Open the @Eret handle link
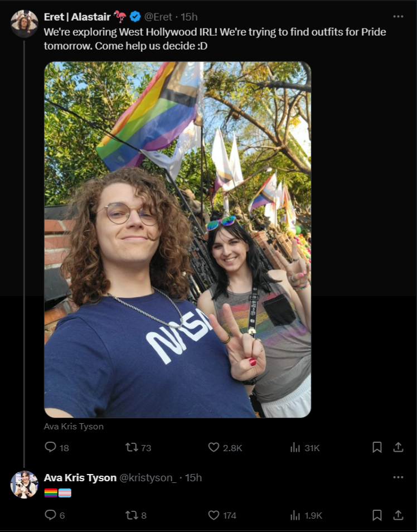 [158, 17]
